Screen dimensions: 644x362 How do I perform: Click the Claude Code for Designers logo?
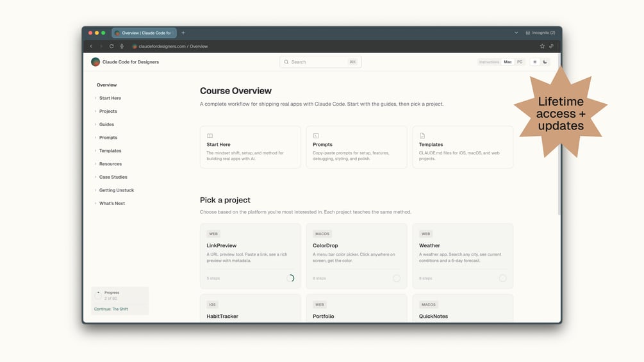coord(95,62)
